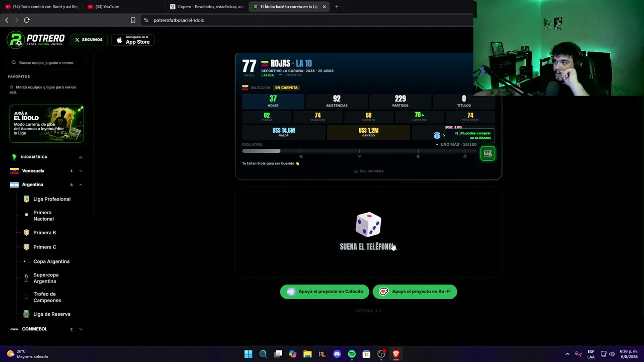Open the site settings icon beside the URL
The height and width of the screenshot is (362, 644).
point(146,20)
